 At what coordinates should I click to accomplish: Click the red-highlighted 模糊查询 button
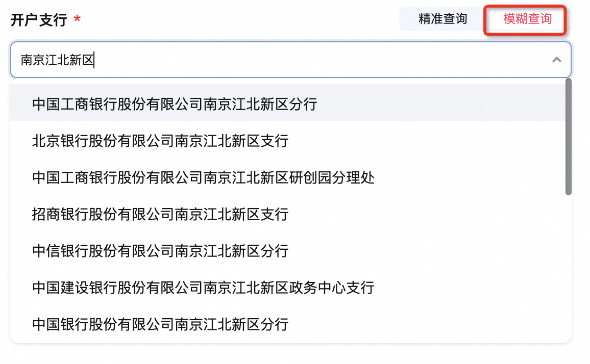tap(525, 19)
